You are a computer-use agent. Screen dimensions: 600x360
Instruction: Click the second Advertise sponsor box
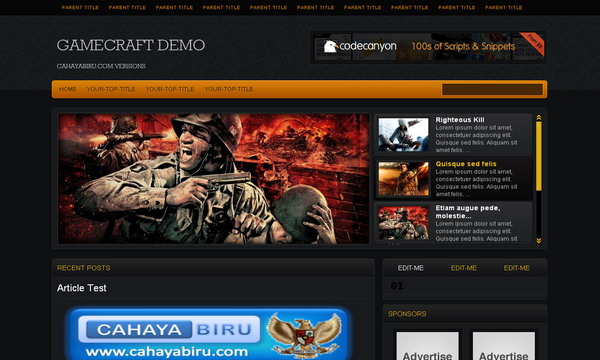coord(504,346)
